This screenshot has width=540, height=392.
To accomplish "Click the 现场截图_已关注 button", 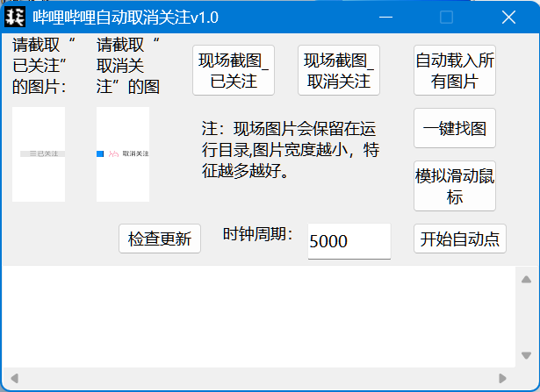I will (234, 70).
